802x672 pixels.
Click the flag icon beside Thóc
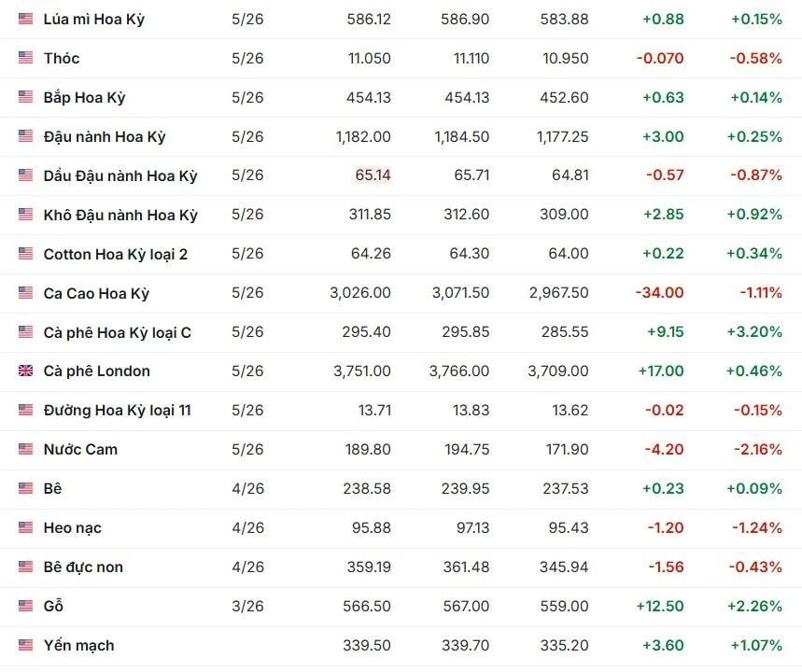point(25,58)
